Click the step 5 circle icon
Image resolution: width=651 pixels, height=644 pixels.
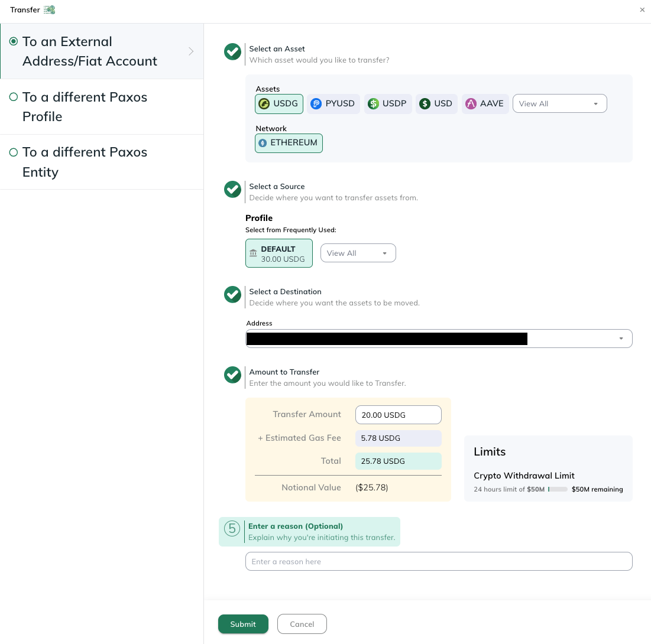232,529
